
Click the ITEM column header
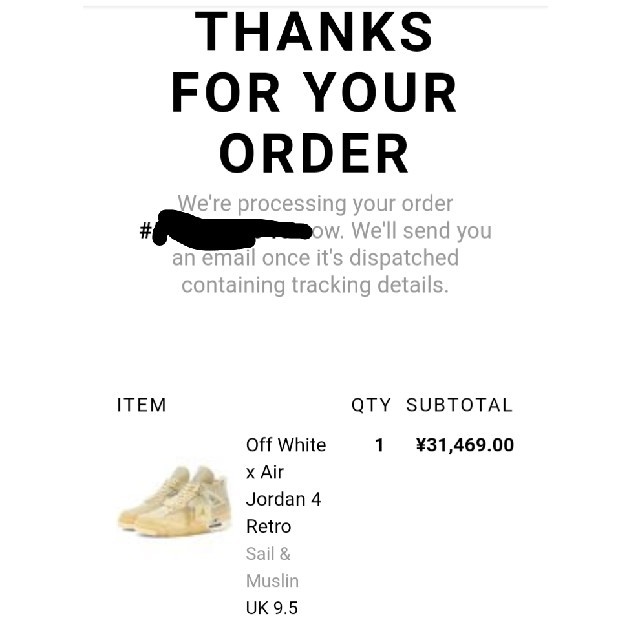pyautogui.click(x=142, y=405)
